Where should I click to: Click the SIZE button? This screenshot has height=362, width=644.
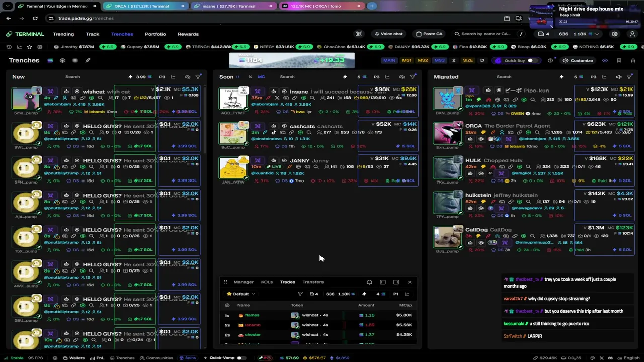[x=468, y=60]
